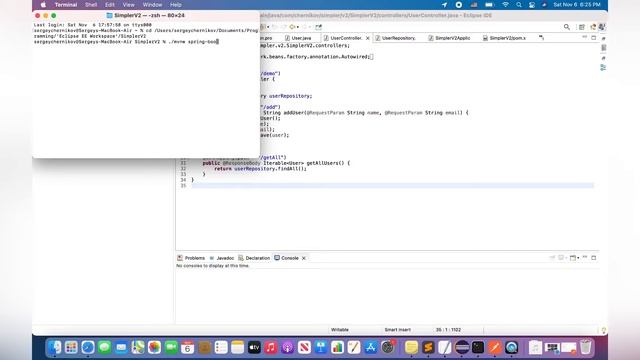Open Keynote from the Dock
Image resolution: width=640 pixels, height=360 pixels.
coord(321,347)
